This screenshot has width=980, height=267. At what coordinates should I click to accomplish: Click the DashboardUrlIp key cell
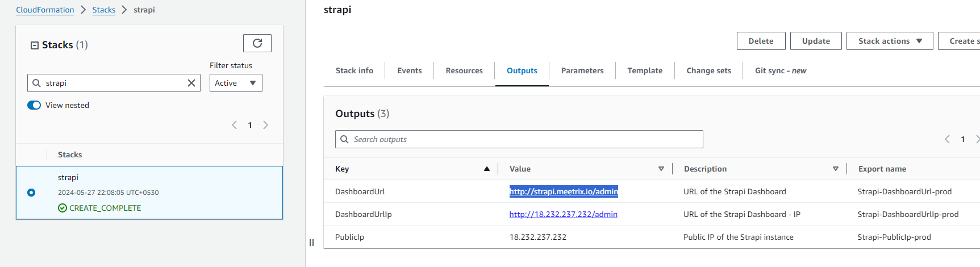click(364, 214)
